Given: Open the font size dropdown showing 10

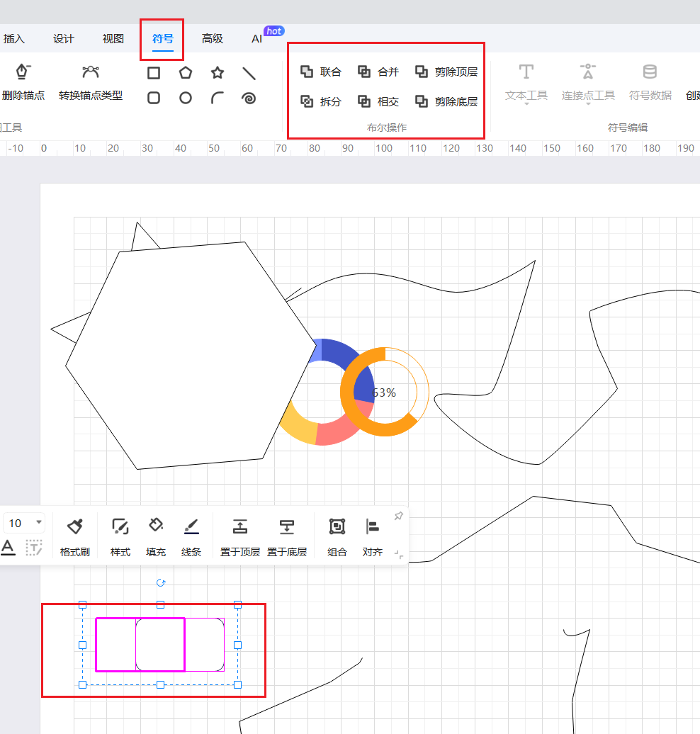Looking at the screenshot, I should [x=39, y=523].
